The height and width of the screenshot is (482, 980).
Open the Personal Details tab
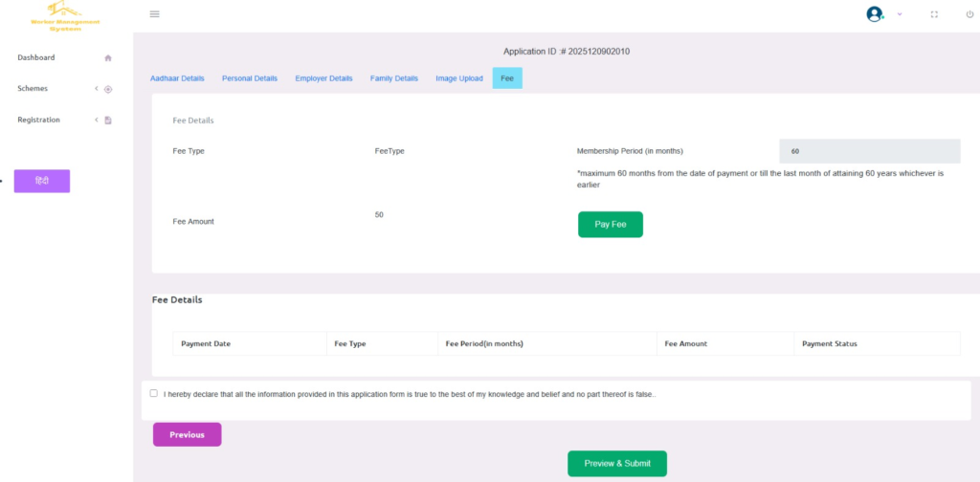click(x=250, y=78)
